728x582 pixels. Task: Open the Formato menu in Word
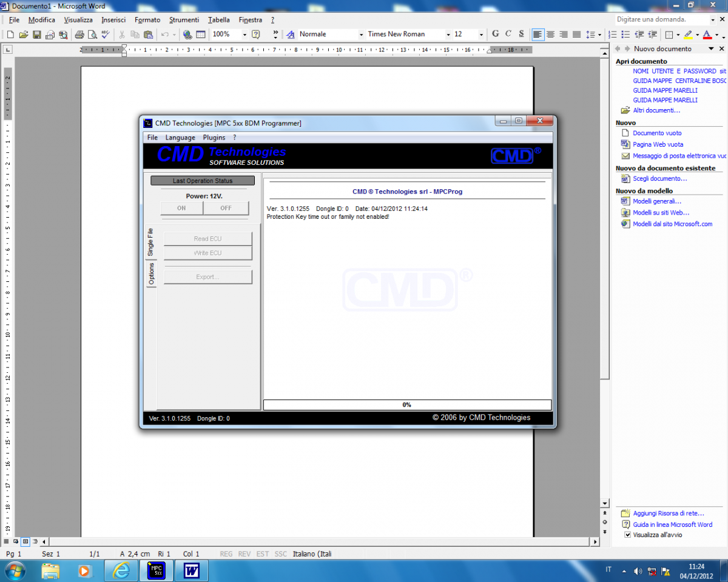click(147, 20)
